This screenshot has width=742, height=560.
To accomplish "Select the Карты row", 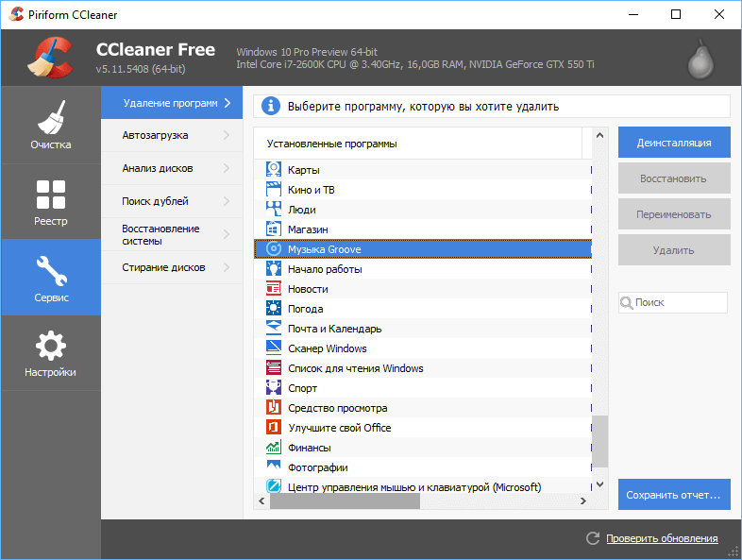I will click(423, 169).
